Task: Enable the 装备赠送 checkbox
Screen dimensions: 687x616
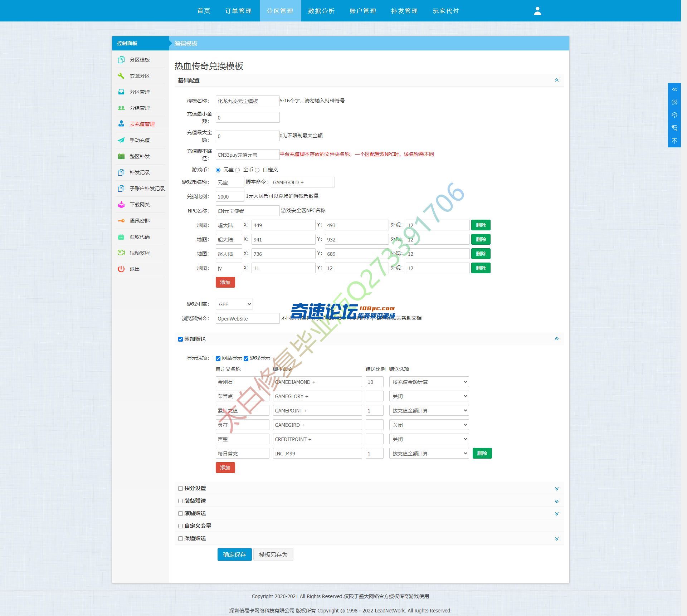Action: (180, 501)
